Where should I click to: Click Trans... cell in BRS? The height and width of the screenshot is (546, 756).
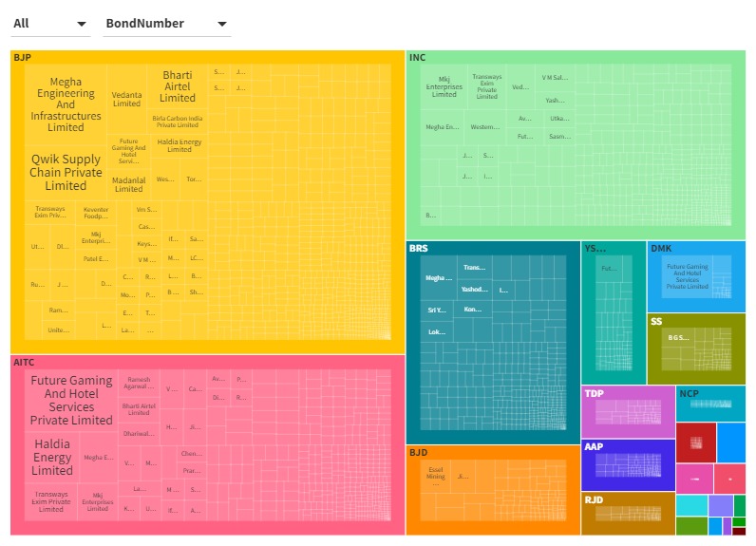[475, 268]
